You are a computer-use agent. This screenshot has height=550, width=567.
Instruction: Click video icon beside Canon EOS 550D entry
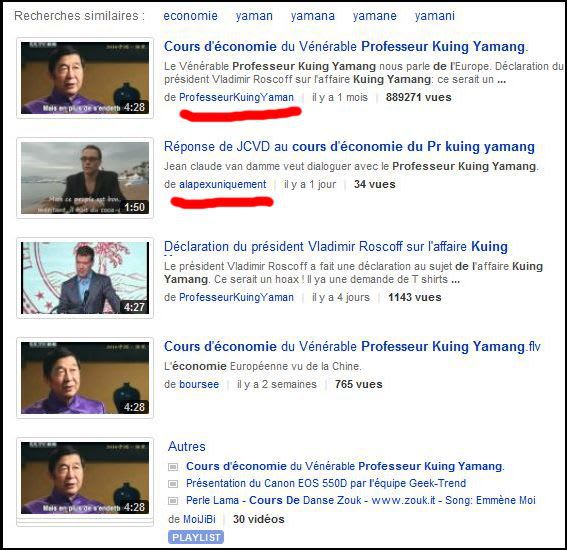173,484
